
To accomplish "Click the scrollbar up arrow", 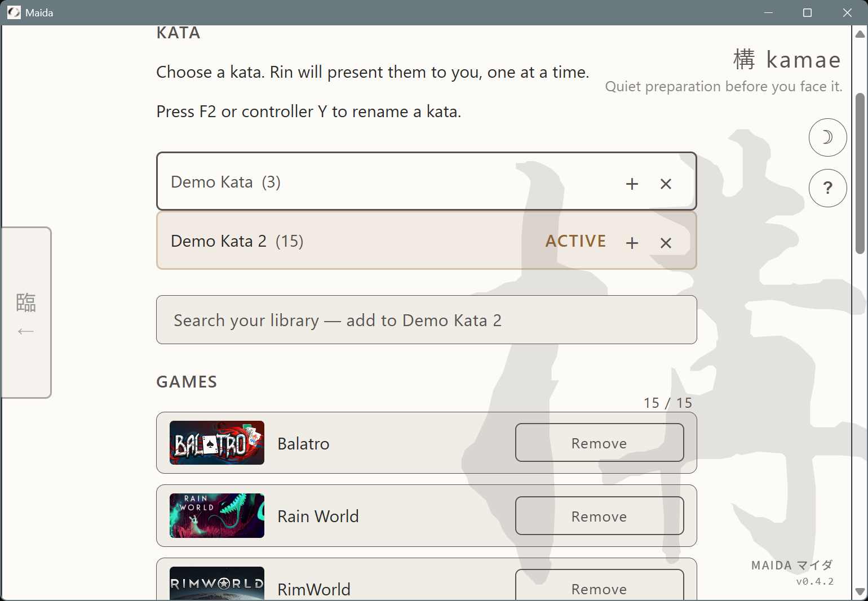I will tap(859, 34).
